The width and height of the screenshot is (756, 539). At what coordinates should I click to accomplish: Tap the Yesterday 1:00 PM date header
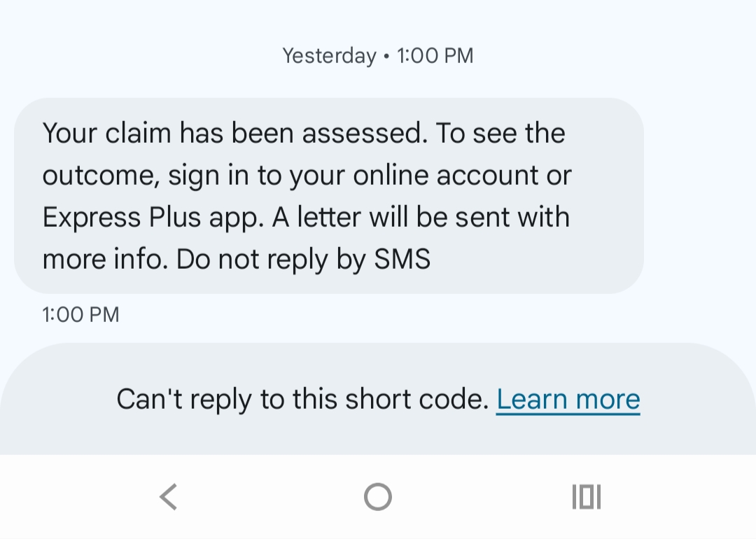click(377, 55)
